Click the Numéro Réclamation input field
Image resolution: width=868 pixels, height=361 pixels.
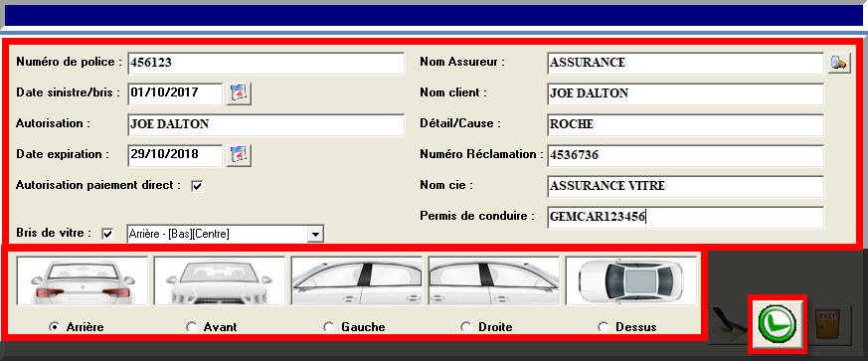[x=685, y=156]
